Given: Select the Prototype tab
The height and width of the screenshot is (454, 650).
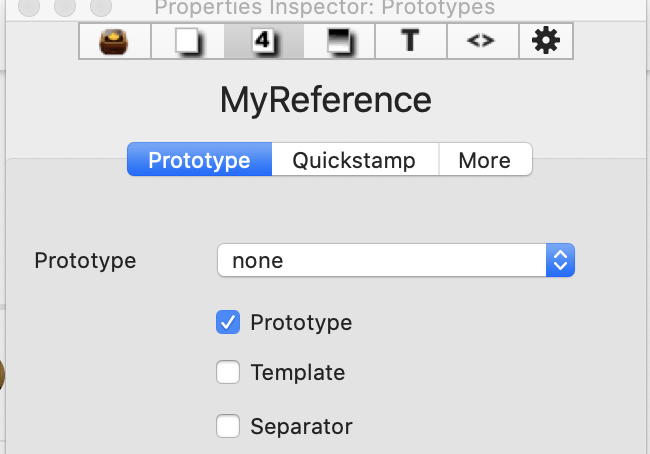Looking at the screenshot, I should [x=199, y=160].
